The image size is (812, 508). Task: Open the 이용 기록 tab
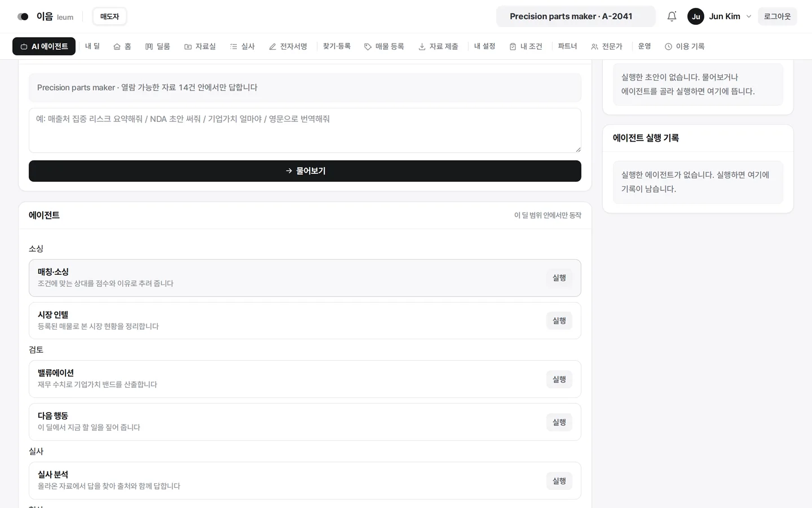click(685, 46)
